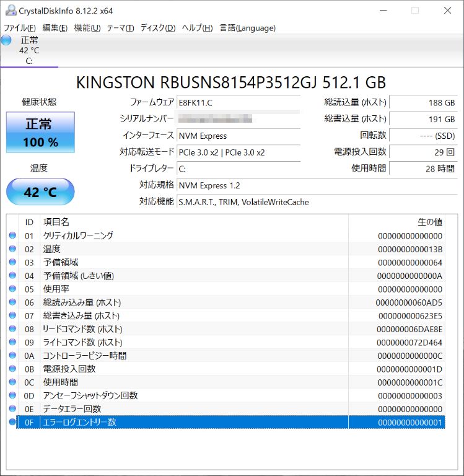
Task: Open the 言語(Language) menu
Action: 248,29
